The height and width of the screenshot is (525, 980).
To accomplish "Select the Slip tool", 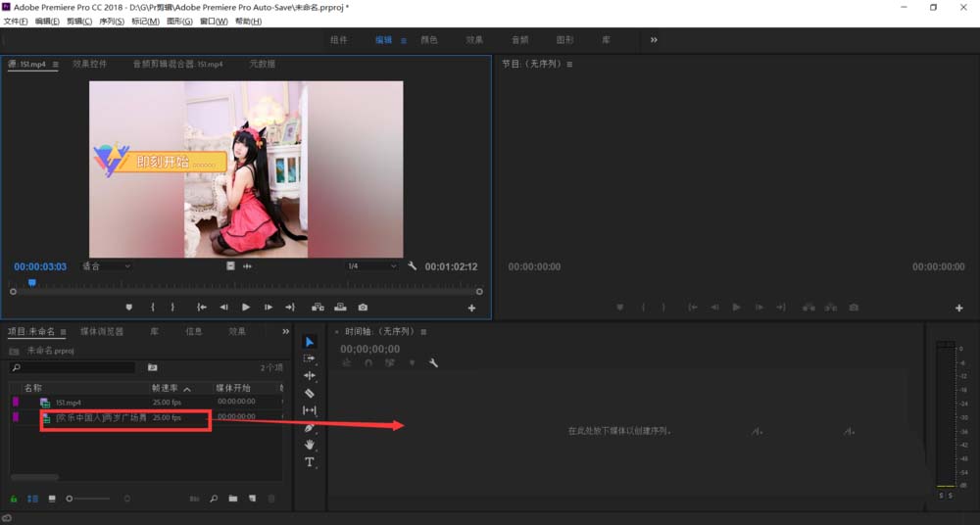I will pos(310,410).
